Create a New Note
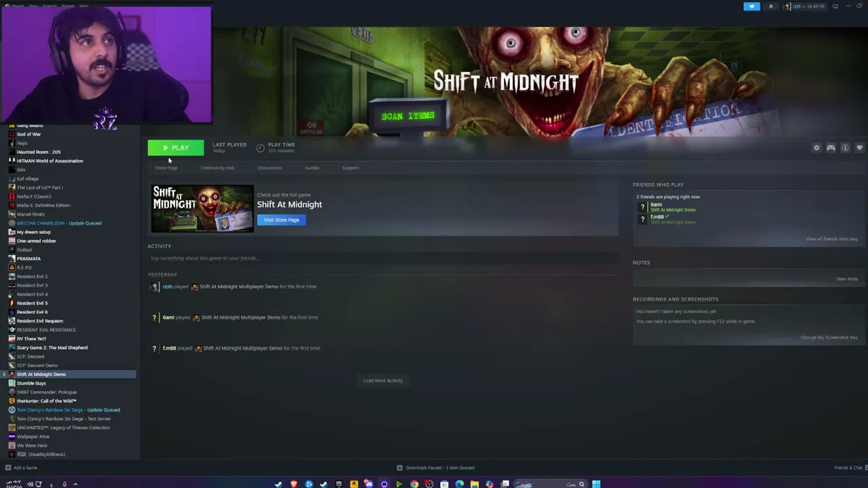Viewport: 868px width, 488px height. [847, 279]
